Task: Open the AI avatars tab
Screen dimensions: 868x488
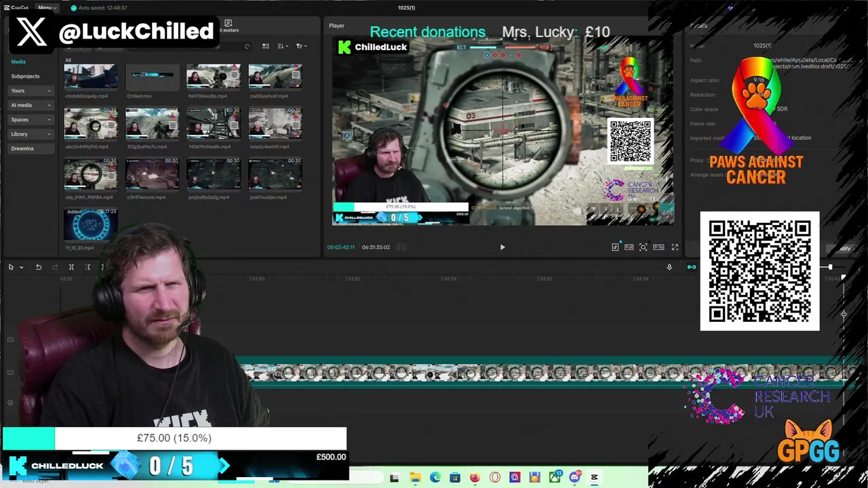Action: [x=229, y=26]
